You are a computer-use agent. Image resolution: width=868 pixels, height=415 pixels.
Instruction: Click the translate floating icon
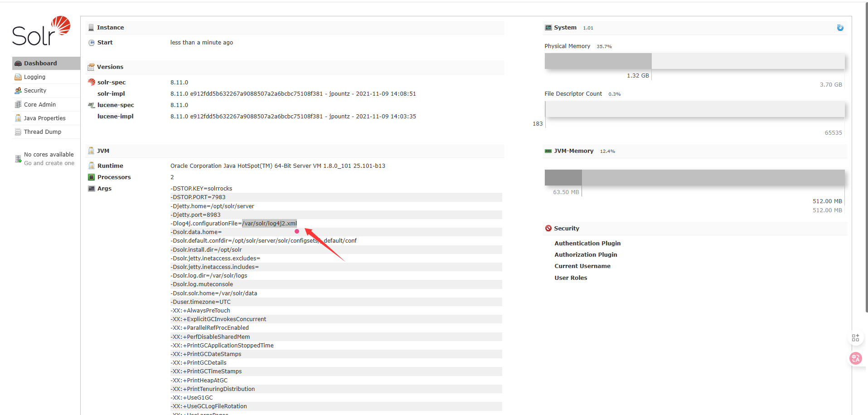855,358
